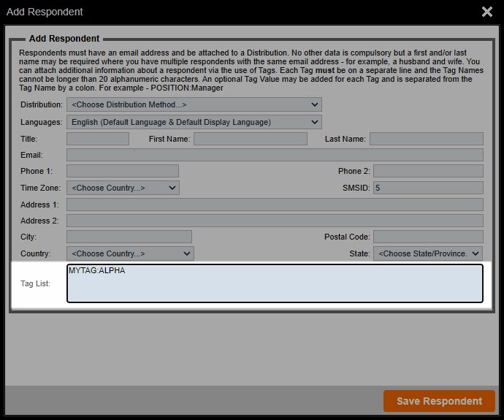Expand the Country dropdown
The height and width of the screenshot is (420, 504).
point(130,253)
